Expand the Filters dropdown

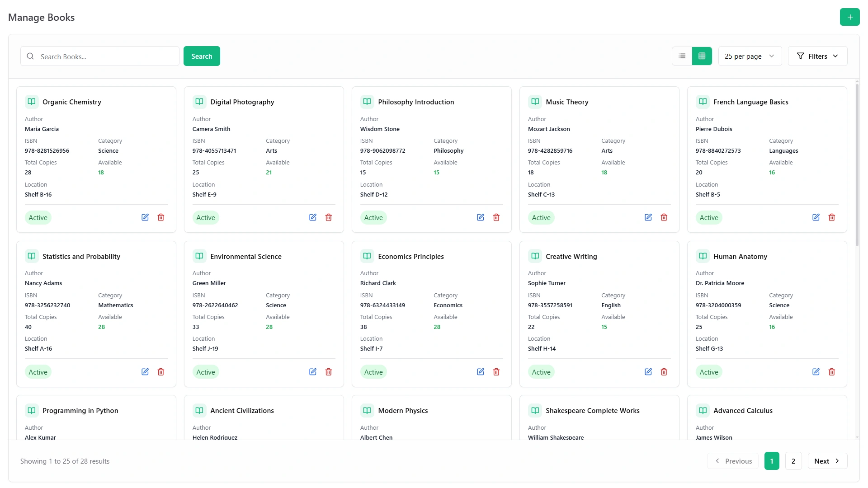[817, 56]
